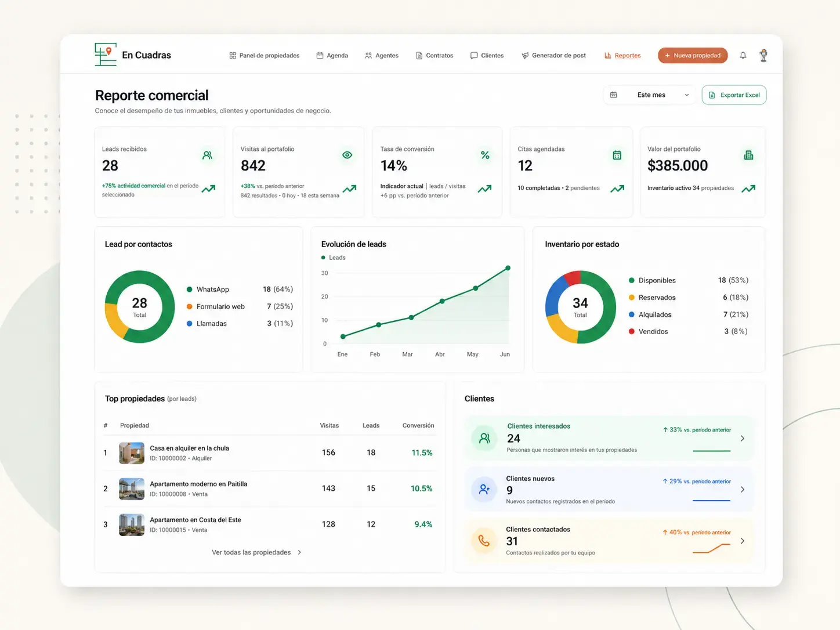Click the Casa en alquiler en la chula title
The image size is (840, 630).
[190, 448]
